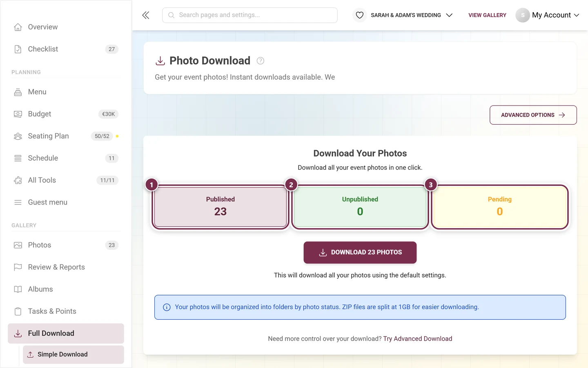The image size is (588, 368).
Task: Select the Published 23 card
Action: tap(220, 207)
